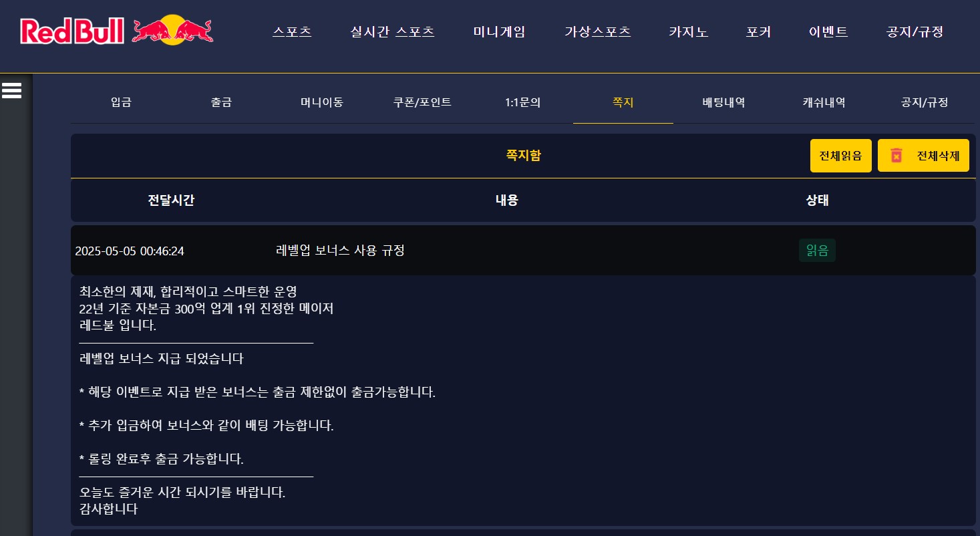Select 가상스포츠 in the top menu
980x536 pixels.
(597, 31)
